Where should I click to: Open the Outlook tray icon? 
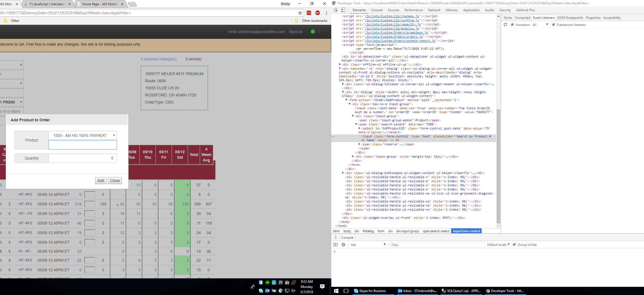pyautogui.click(x=267, y=291)
